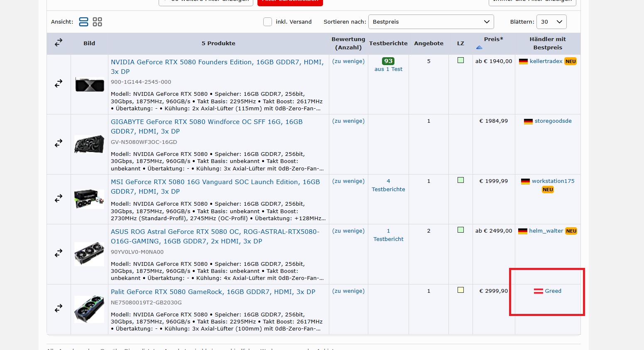Click ASUS ROG Astral product thumbnail
The image size is (644, 350).
(x=89, y=254)
